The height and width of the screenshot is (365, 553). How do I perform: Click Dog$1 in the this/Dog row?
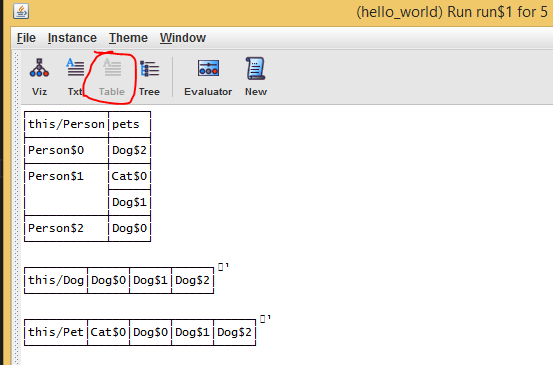[151, 280]
